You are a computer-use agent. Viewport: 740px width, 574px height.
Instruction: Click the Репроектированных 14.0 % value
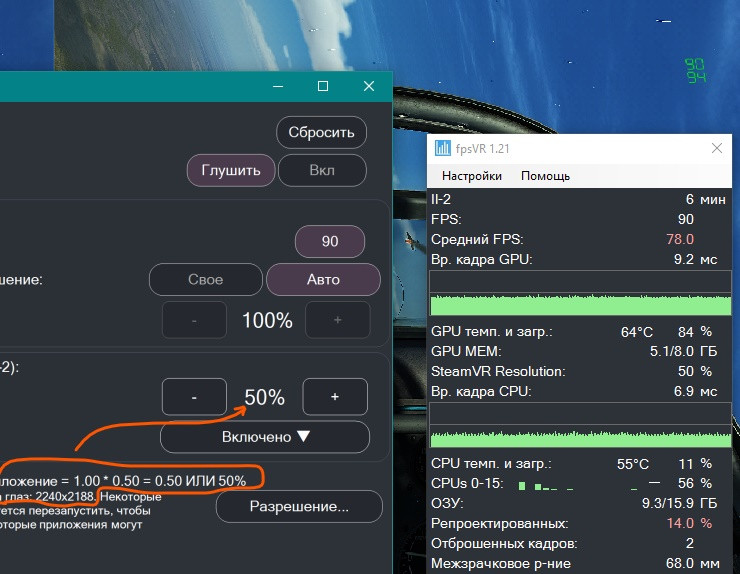pyautogui.click(x=689, y=523)
